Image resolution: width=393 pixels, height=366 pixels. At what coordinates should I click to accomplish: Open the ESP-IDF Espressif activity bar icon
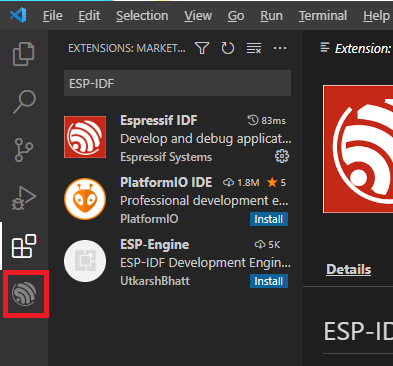point(24,294)
